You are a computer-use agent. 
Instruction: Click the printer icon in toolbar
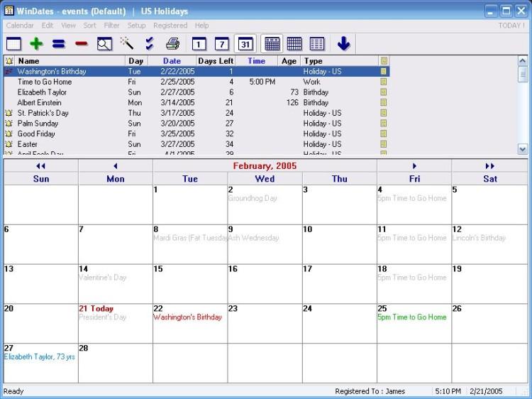coord(172,44)
